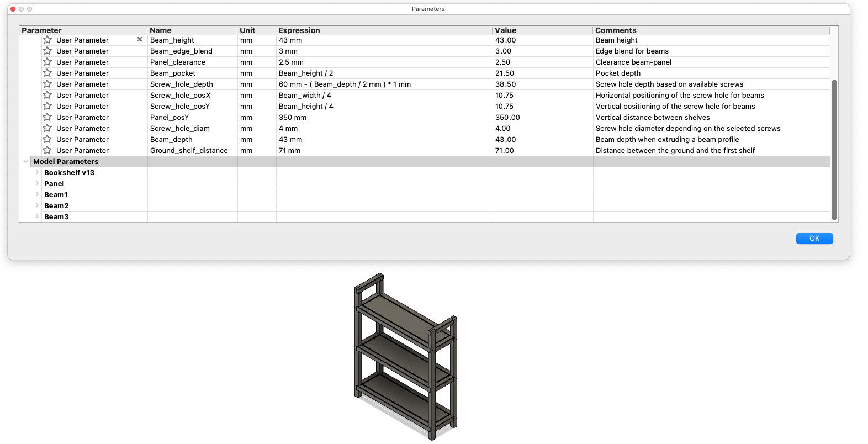Favorite the Beam_height parameter star
This screenshot has width=868, height=444.
point(47,40)
